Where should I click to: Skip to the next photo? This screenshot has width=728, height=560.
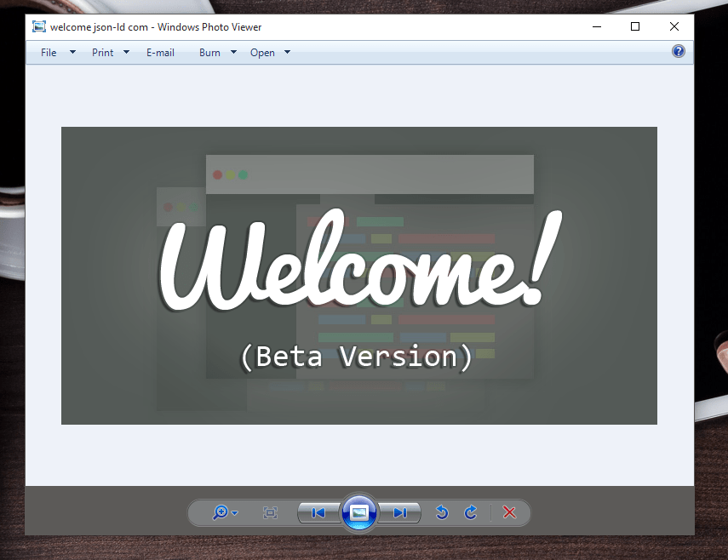click(399, 512)
